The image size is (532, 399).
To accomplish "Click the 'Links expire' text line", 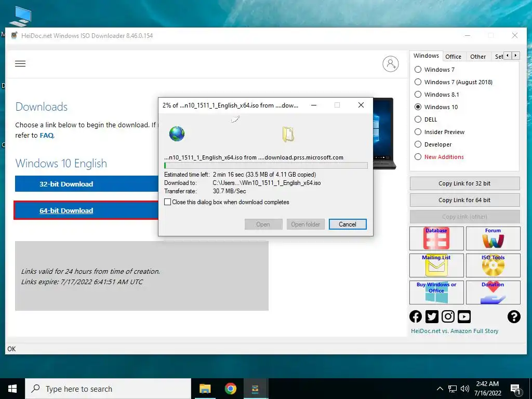I will click(x=82, y=282).
